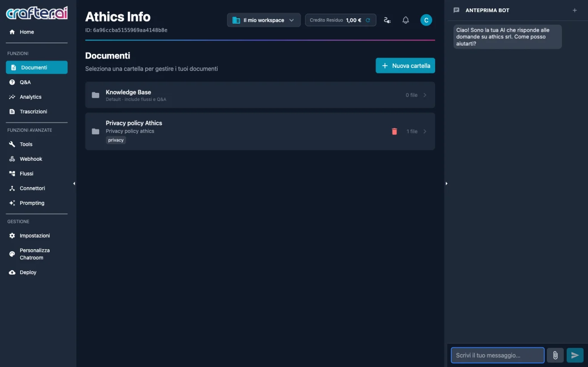Go to the Flussi section
588x367 pixels.
click(x=37, y=174)
